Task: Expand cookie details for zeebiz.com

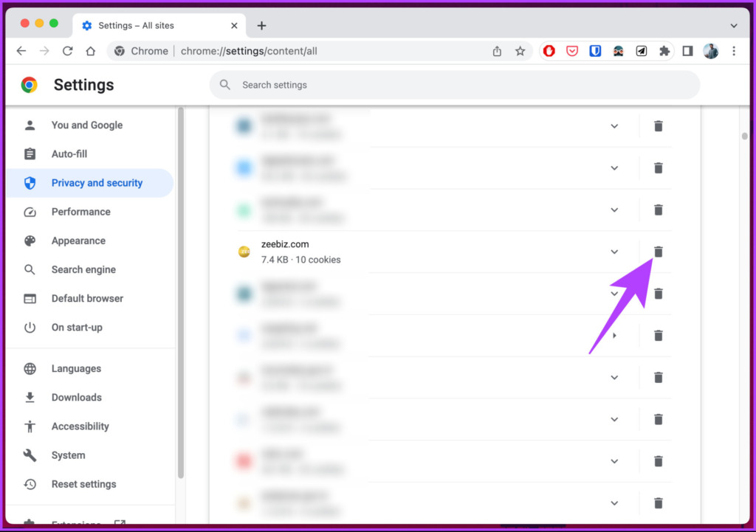Action: pyautogui.click(x=614, y=252)
